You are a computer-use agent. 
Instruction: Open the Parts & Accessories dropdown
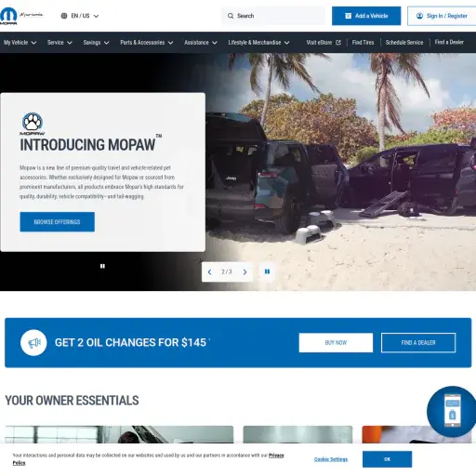click(x=147, y=43)
